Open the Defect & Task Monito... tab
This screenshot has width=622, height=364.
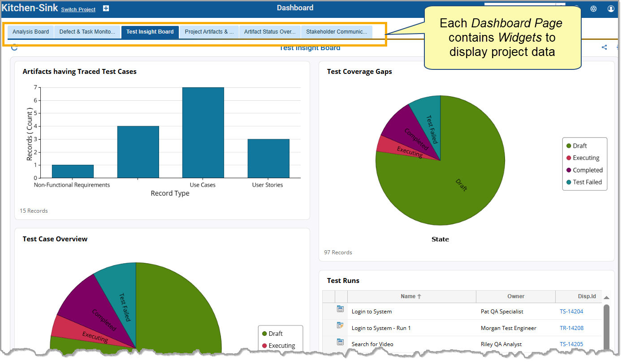pos(87,32)
